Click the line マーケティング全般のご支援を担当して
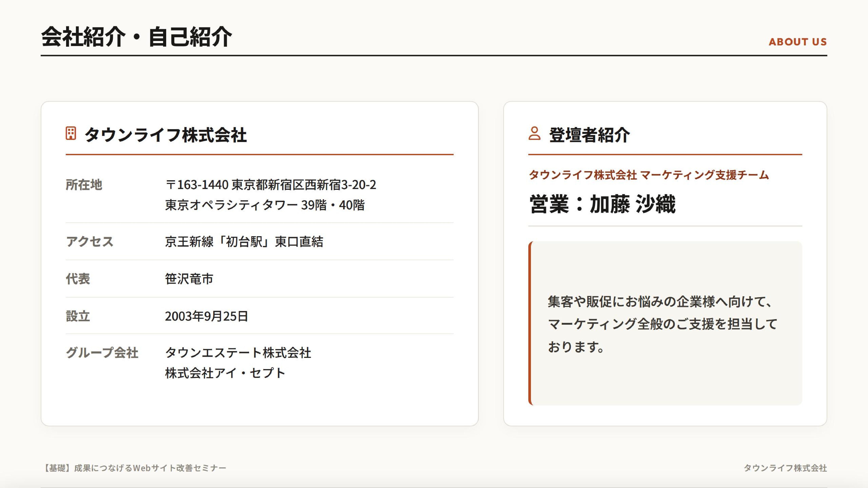868x488 pixels. coord(662,324)
